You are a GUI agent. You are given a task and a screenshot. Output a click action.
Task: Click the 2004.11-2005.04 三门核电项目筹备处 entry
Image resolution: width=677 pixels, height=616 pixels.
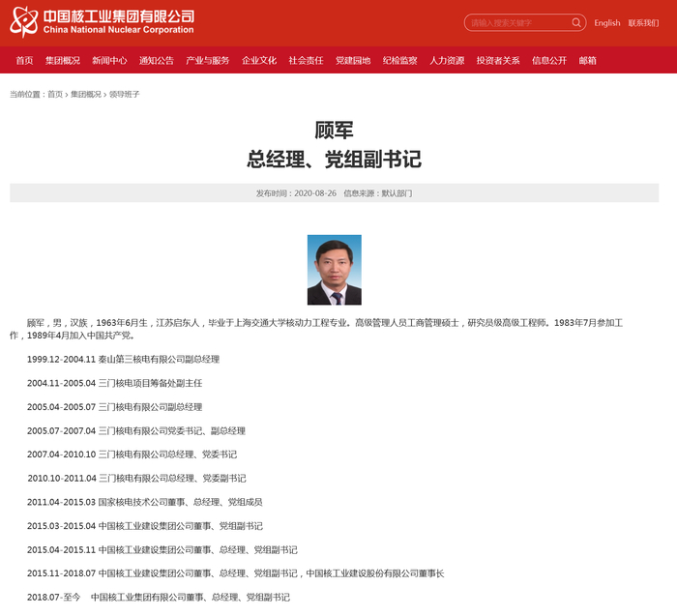click(x=115, y=383)
